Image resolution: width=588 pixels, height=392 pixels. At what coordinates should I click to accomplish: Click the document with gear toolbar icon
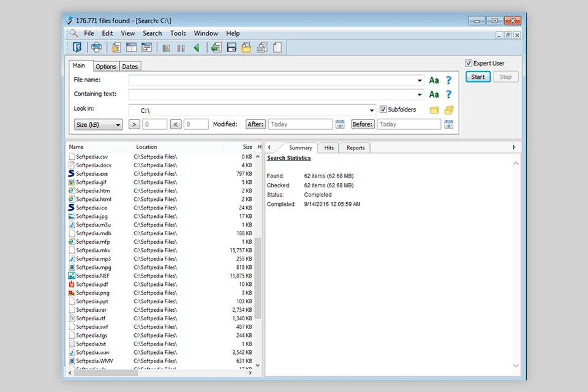[116, 47]
